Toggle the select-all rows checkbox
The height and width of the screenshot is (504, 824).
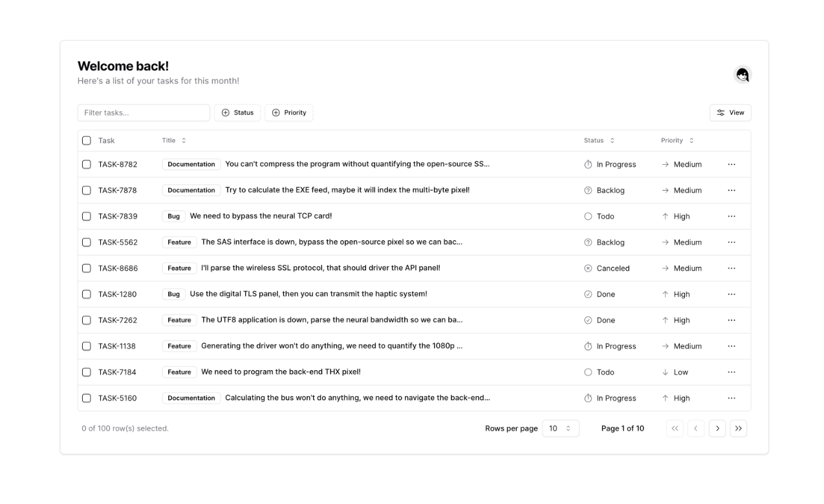(x=87, y=141)
